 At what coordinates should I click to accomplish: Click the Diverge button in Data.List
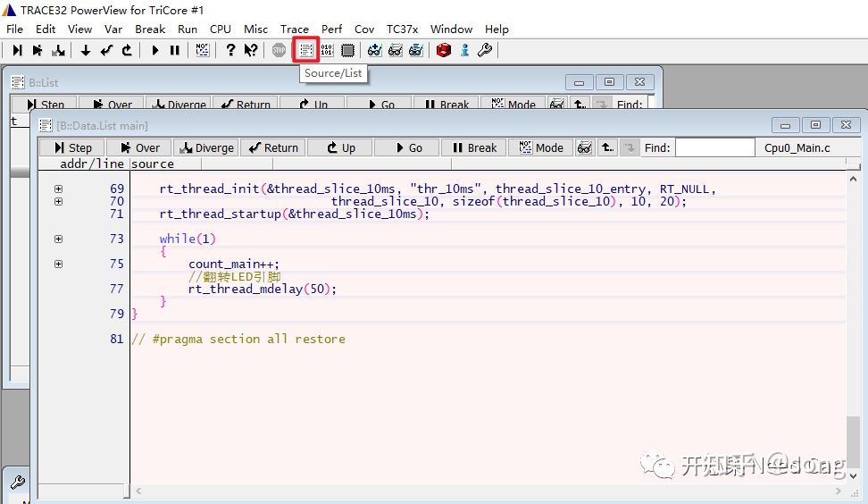(x=206, y=147)
